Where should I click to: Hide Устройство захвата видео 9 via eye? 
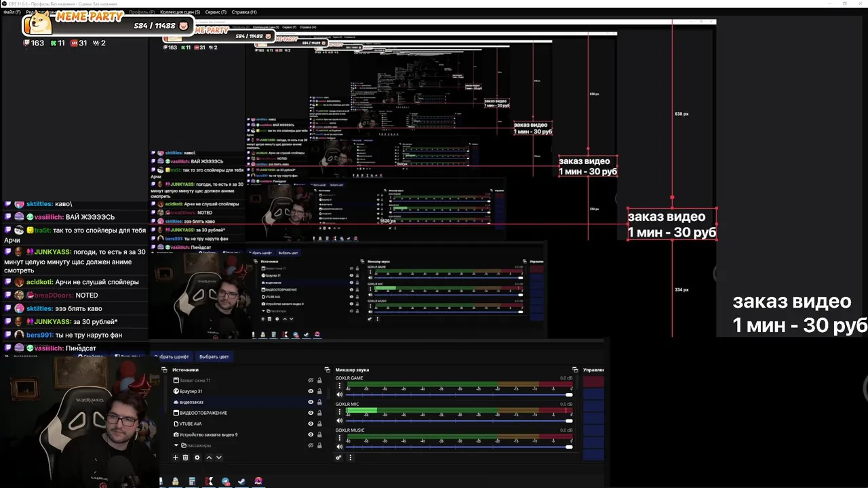[x=311, y=434]
